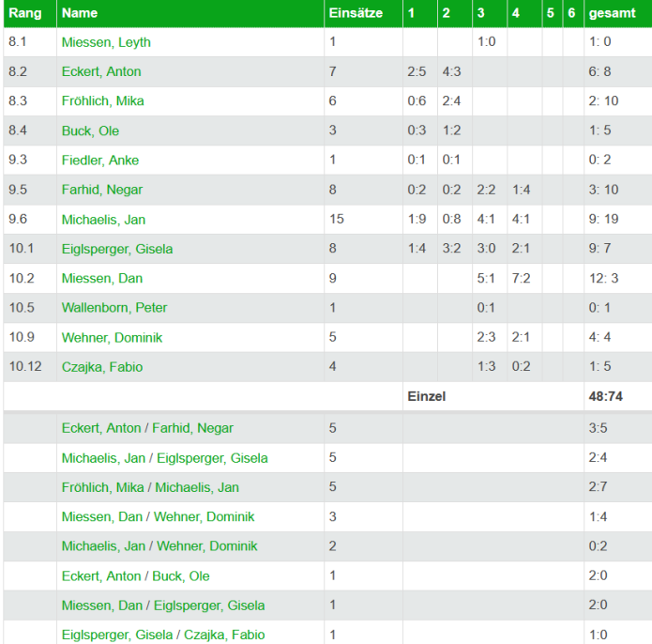The height and width of the screenshot is (644, 652).
Task: Open Michaelis, Jan at rank 9.6
Action: [x=102, y=219]
